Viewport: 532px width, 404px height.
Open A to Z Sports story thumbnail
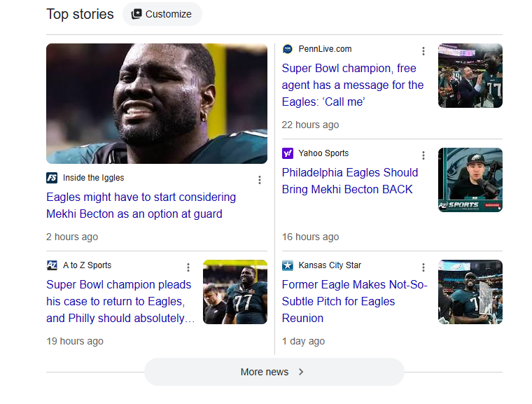click(235, 292)
